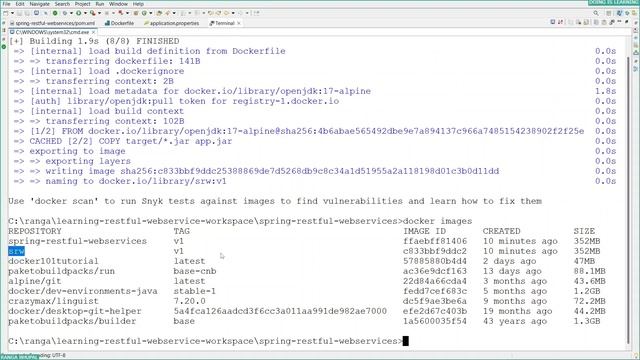This screenshot has height=360, width=640.
Task: Expand the External Tools dropdown arrow
Action: [99, 13]
